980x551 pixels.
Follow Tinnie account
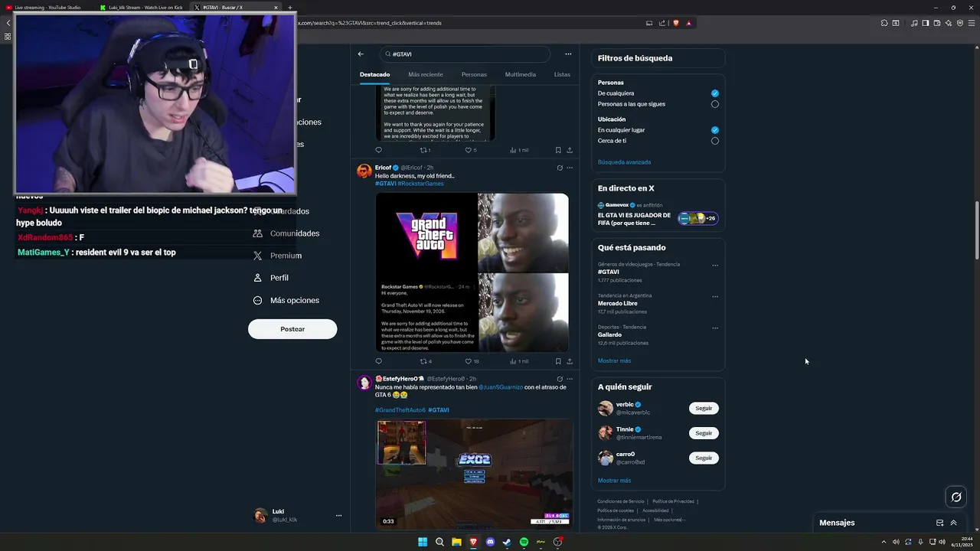point(704,433)
